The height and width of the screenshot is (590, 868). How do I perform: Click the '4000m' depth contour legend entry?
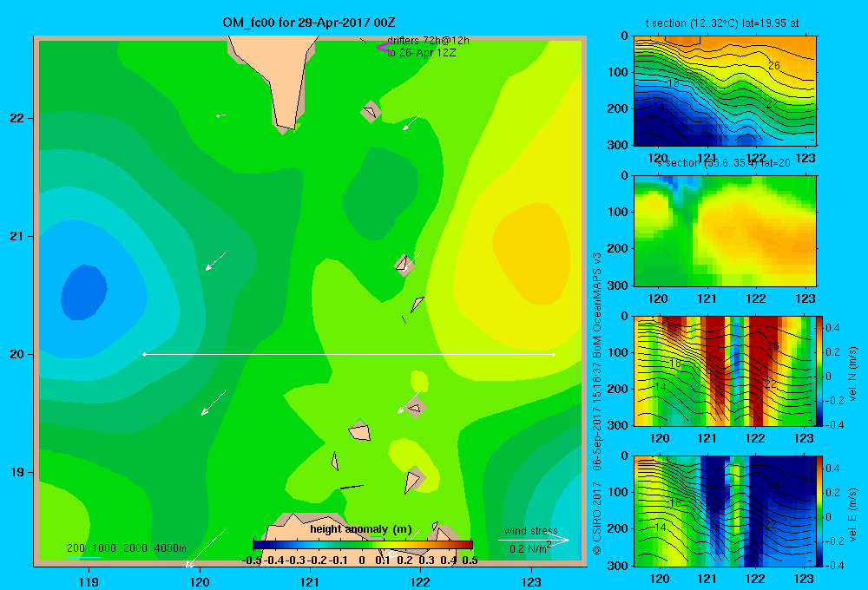pos(170,548)
